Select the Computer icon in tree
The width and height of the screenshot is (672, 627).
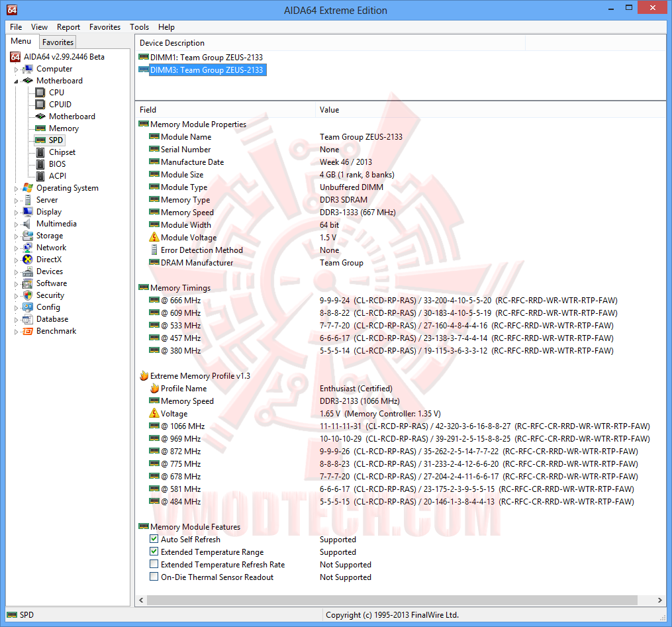[28, 69]
